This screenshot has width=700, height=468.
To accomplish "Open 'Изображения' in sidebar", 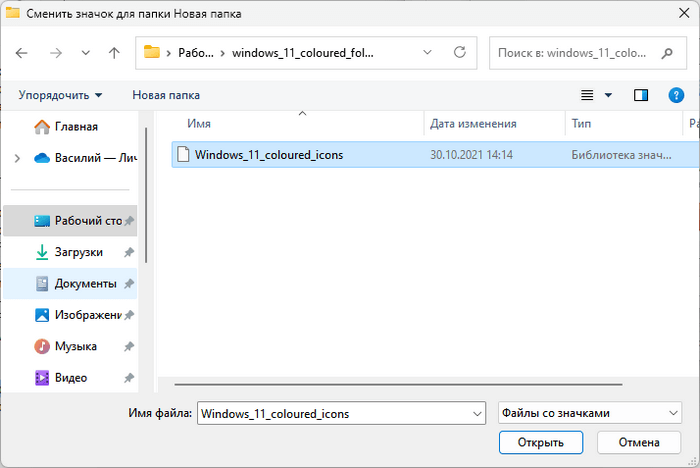I will tap(70, 315).
